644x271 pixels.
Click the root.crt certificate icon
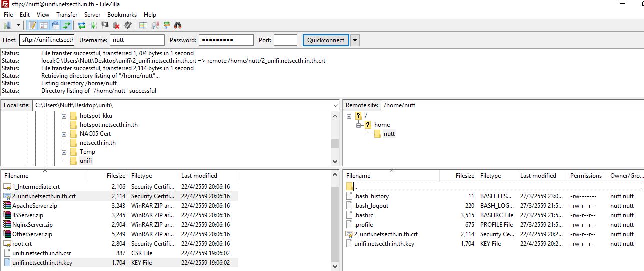7,243
